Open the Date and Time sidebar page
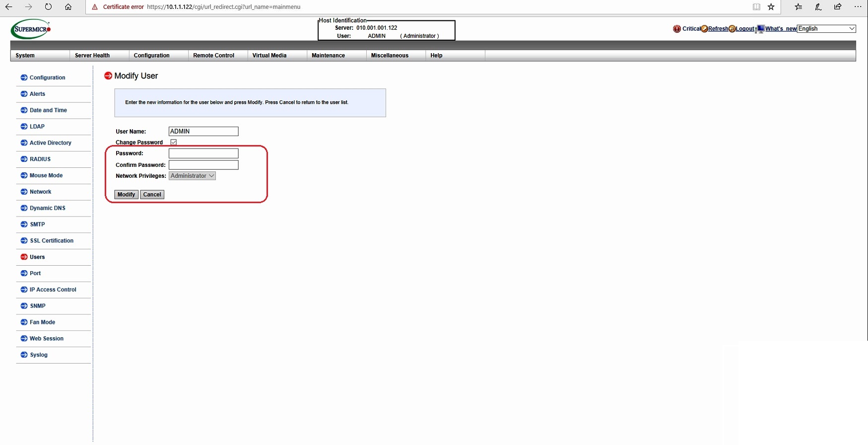 [48, 110]
